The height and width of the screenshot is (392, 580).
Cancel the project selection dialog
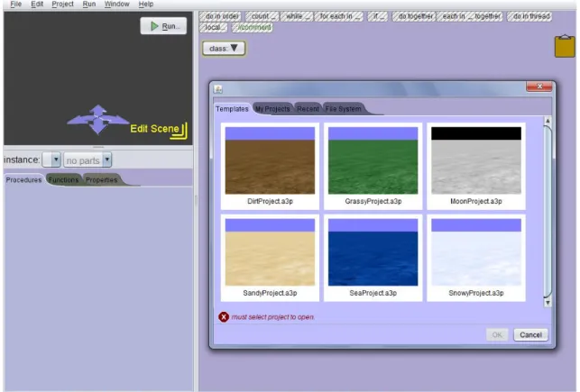[x=530, y=334]
